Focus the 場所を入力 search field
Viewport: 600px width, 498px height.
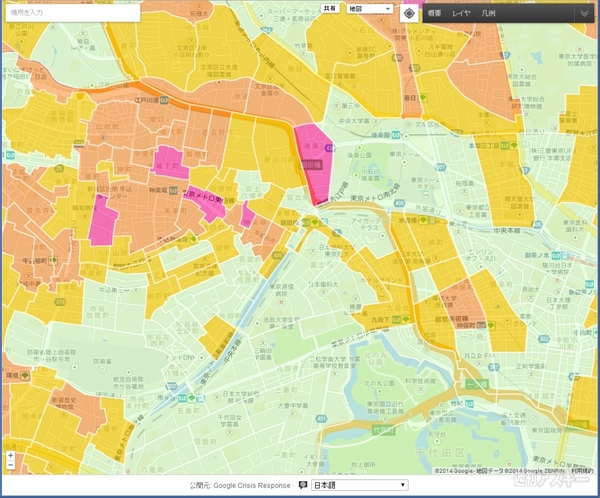pos(73,13)
